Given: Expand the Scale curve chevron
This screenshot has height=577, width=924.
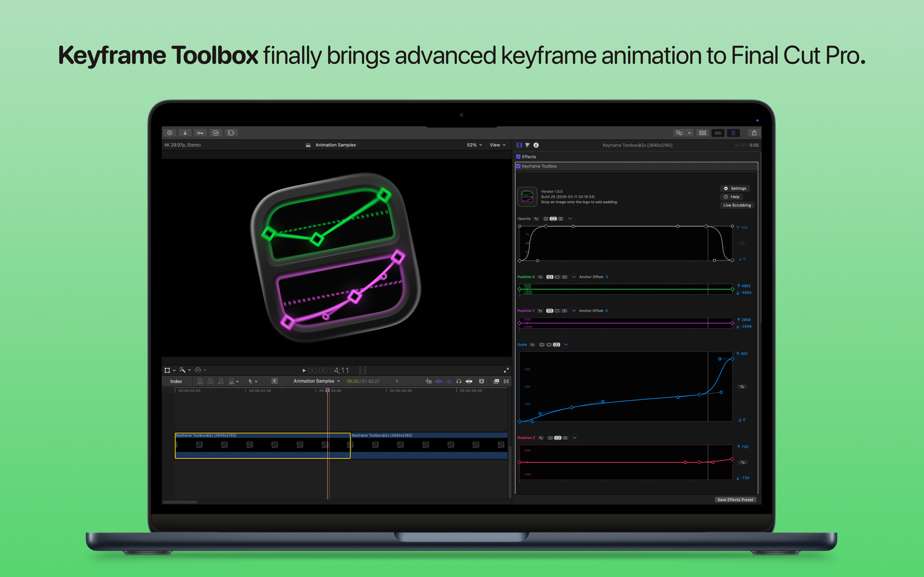Looking at the screenshot, I should click(566, 345).
